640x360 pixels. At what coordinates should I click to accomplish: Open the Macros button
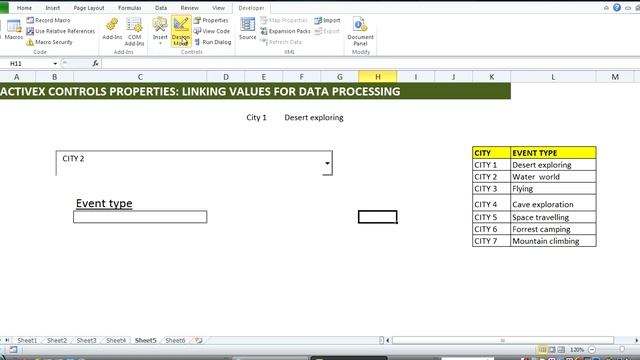click(x=13, y=30)
